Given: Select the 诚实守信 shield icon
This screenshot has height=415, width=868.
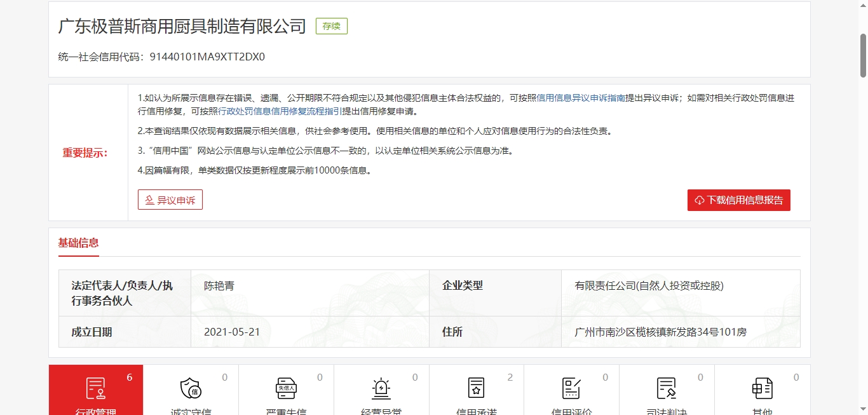Looking at the screenshot, I should [x=191, y=388].
